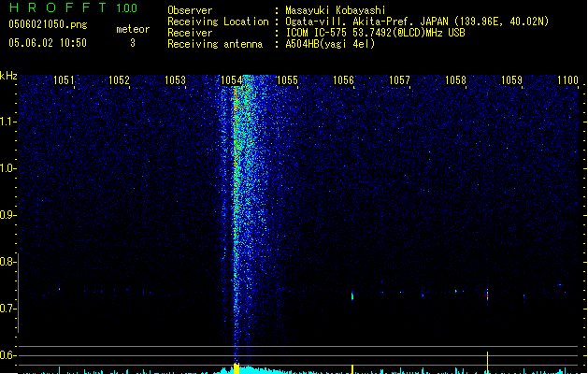588x374 pixels.
Task: Select the ICOM IC-575 53.7492 MHz USB text
Action: (x=375, y=33)
